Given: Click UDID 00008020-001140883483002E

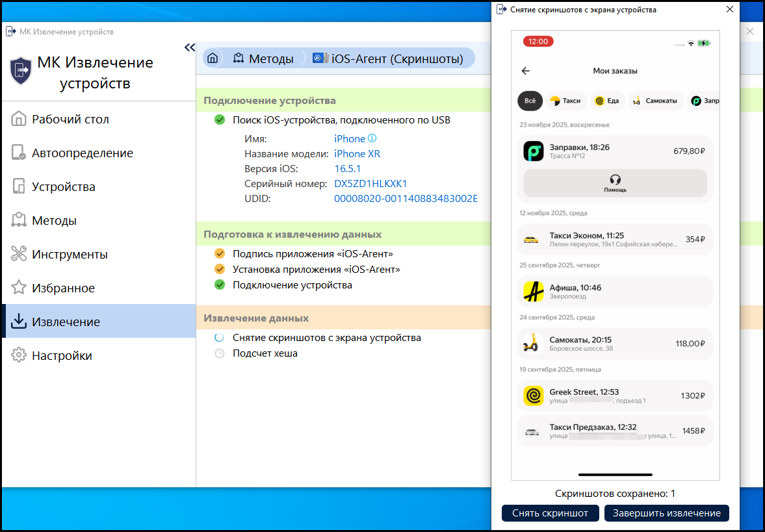Looking at the screenshot, I should [x=406, y=199].
